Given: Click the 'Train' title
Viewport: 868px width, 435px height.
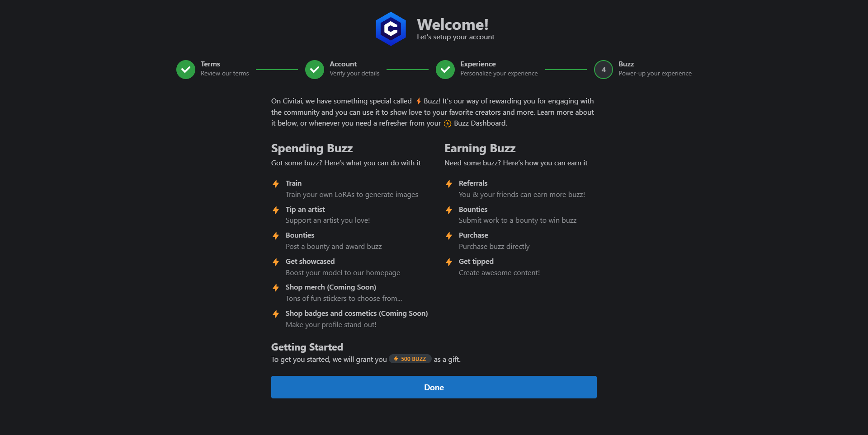Looking at the screenshot, I should [x=293, y=183].
